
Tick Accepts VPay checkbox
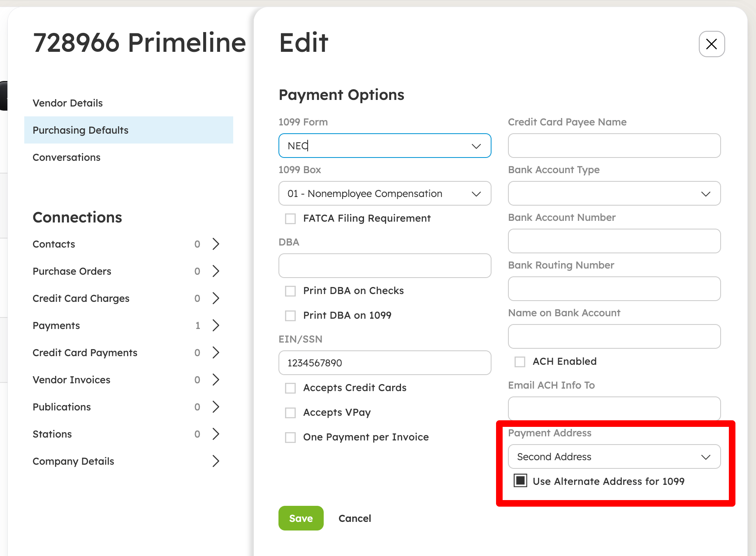(290, 412)
